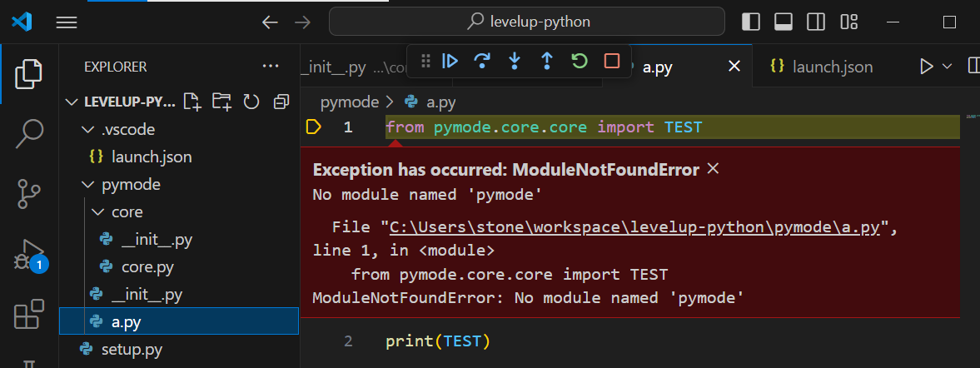The width and height of the screenshot is (980, 368).
Task: Open the customize layout icon
Action: (x=848, y=22)
